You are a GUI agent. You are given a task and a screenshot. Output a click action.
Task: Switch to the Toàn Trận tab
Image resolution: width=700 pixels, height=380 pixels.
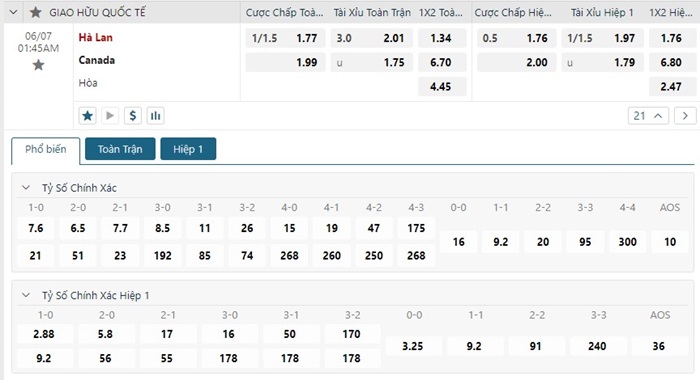(x=120, y=149)
